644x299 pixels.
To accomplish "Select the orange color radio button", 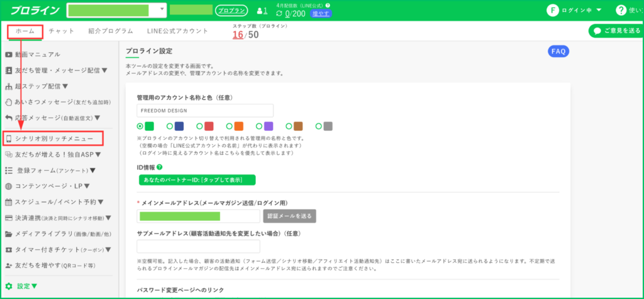I will pos(230,126).
